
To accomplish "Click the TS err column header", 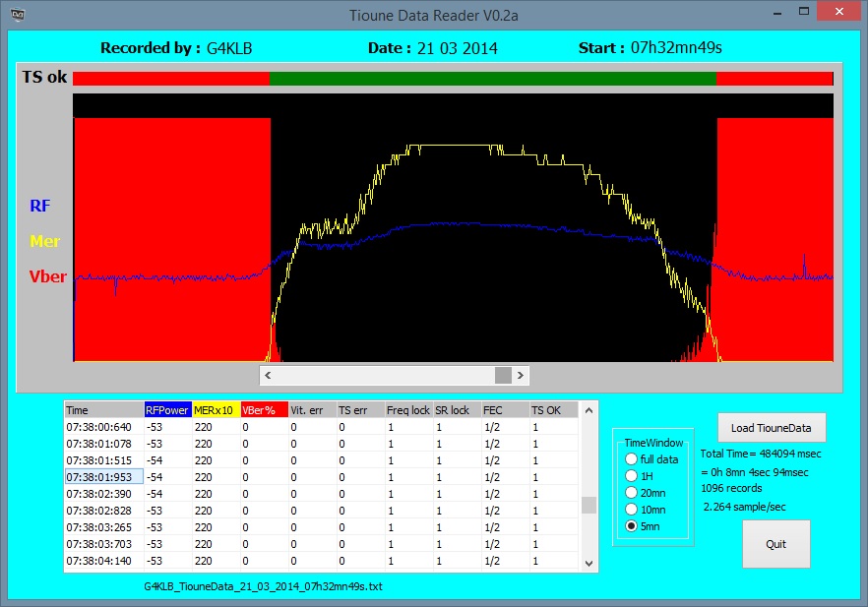I will click(x=360, y=410).
